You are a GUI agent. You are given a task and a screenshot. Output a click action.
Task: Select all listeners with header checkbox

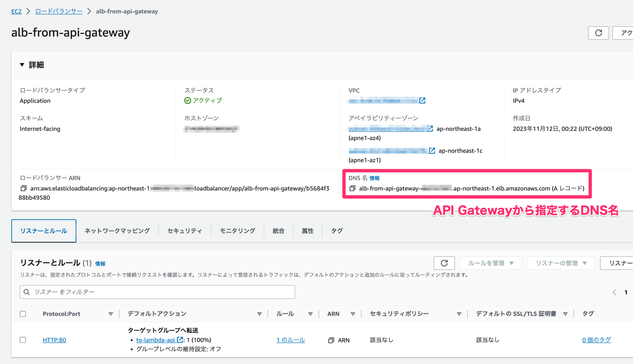pos(23,314)
